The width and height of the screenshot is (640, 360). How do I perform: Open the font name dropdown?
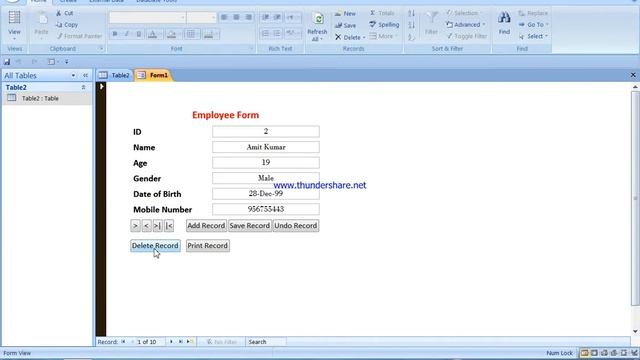[x=182, y=18]
